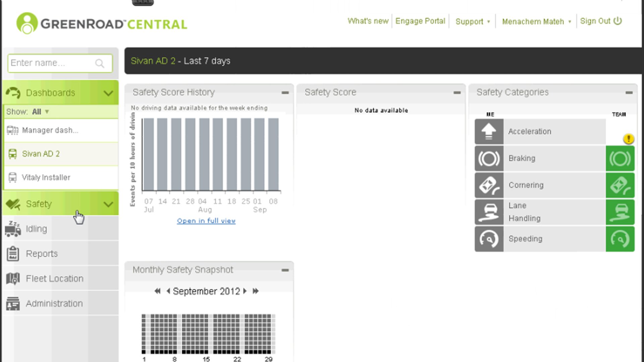
Task: Go to next month in snapshot calendar
Action: click(245, 291)
